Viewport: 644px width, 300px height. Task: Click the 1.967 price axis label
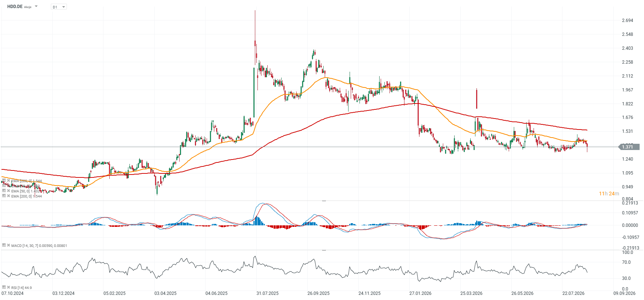coord(628,90)
